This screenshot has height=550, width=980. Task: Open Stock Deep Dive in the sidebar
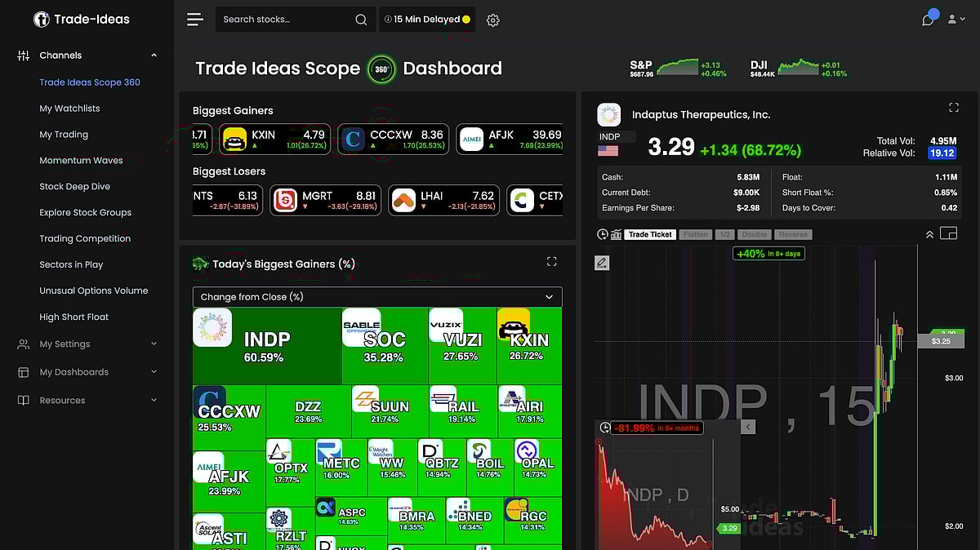click(x=74, y=187)
